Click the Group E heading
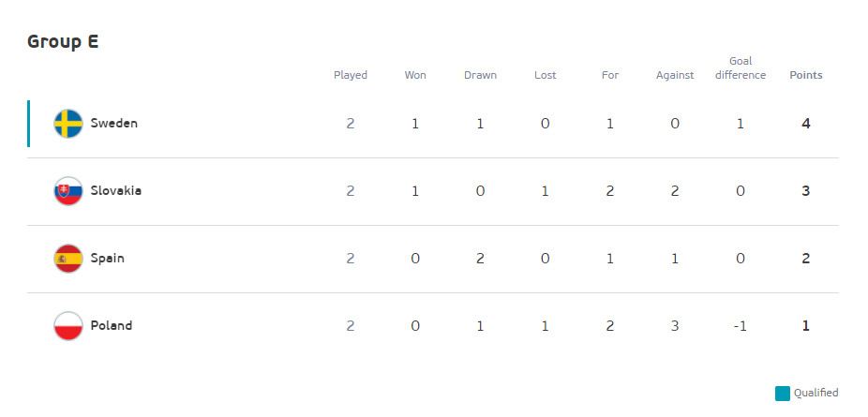The image size is (868, 417). tap(63, 41)
